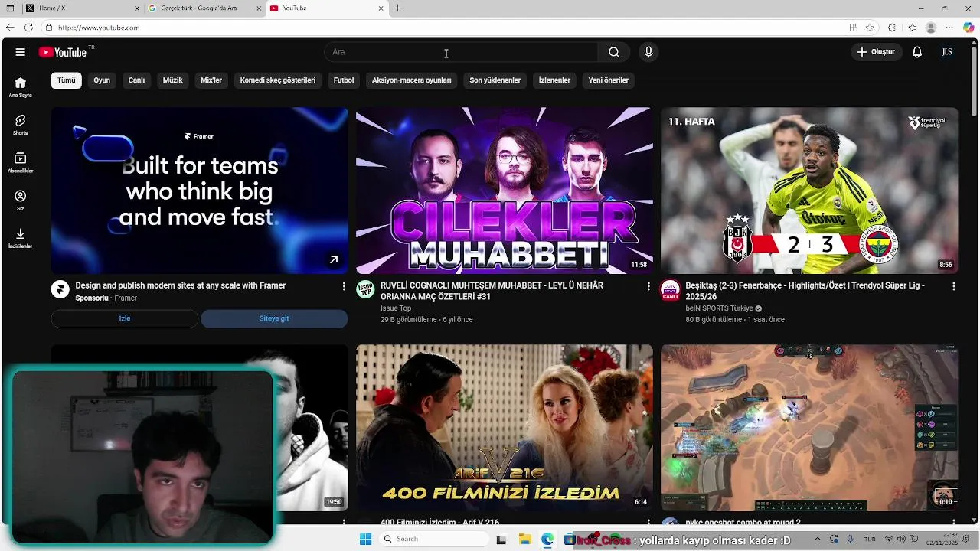Open the League of Legends gameplay thumbnail
The image size is (980, 551).
(809, 428)
